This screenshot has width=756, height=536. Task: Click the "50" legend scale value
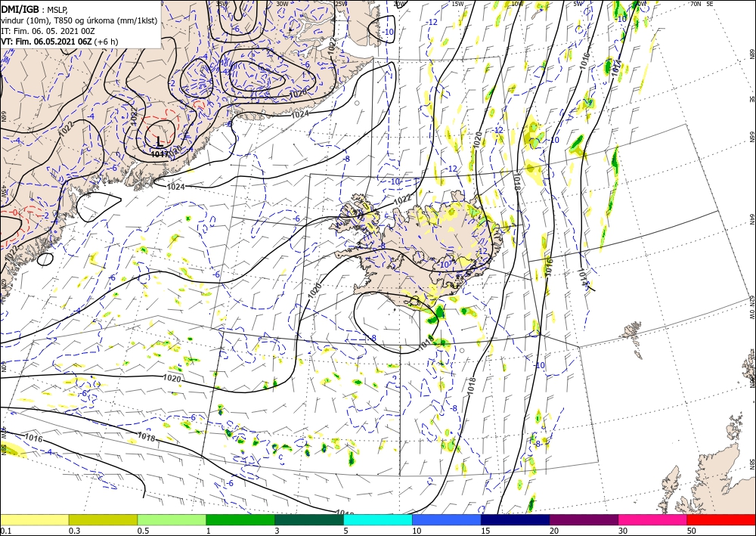coord(692,531)
